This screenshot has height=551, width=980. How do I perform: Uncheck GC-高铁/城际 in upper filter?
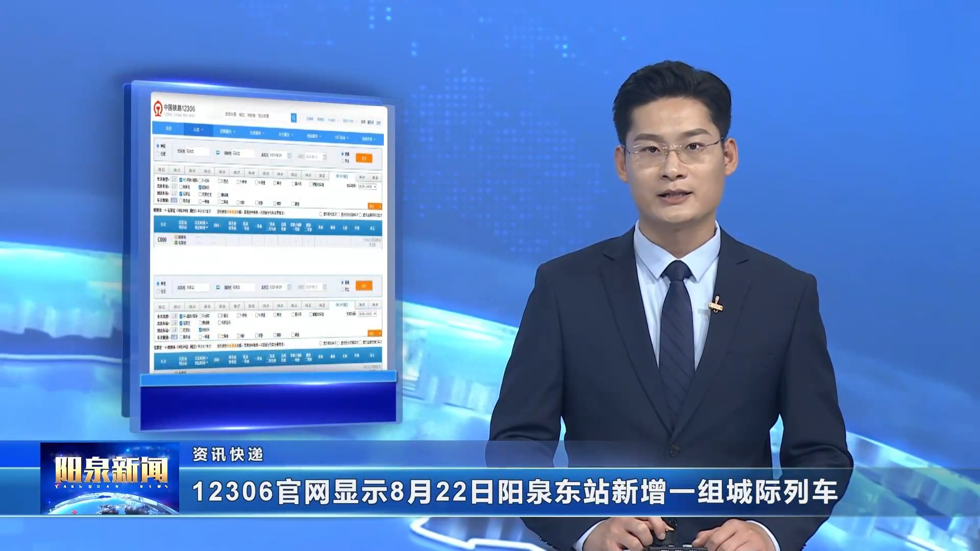[181, 180]
